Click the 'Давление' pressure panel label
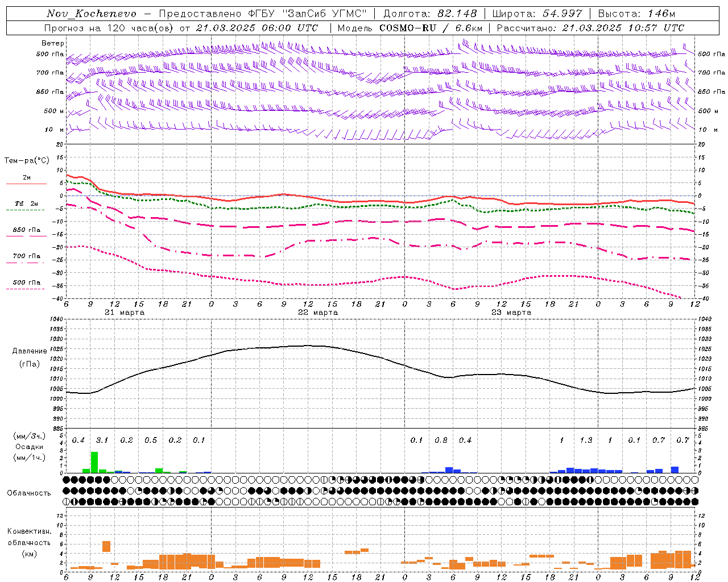The width and height of the screenshot is (728, 582). click(29, 351)
